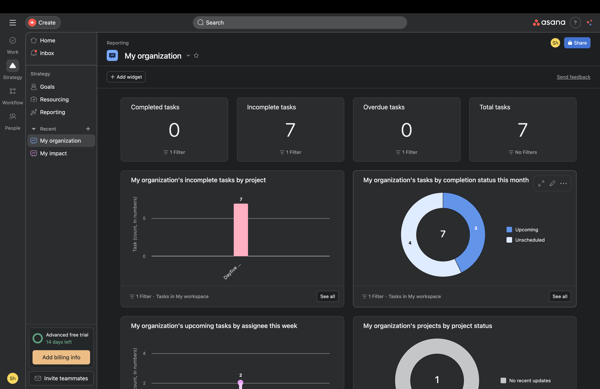Viewport: 600px width, 389px height.
Task: Click 1 Filter under Overdue tasks
Action: pyautogui.click(x=406, y=152)
